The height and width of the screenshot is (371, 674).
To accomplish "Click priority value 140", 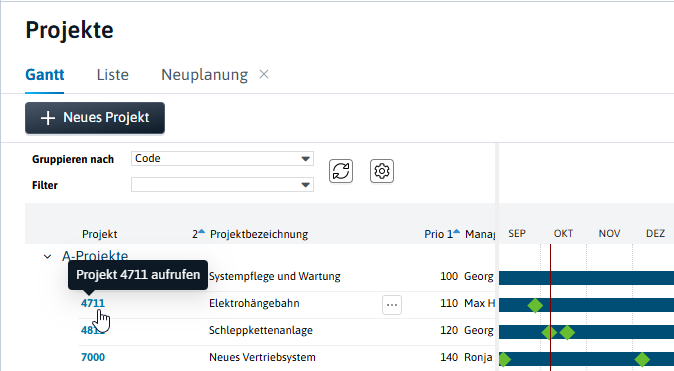I will point(449,357).
